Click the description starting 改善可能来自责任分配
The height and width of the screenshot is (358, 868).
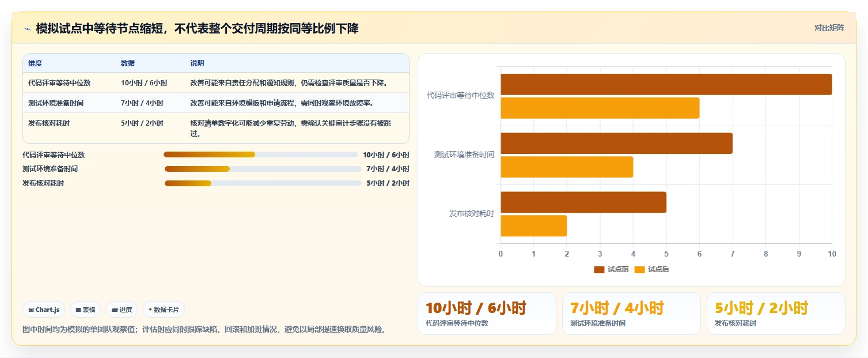(x=289, y=83)
